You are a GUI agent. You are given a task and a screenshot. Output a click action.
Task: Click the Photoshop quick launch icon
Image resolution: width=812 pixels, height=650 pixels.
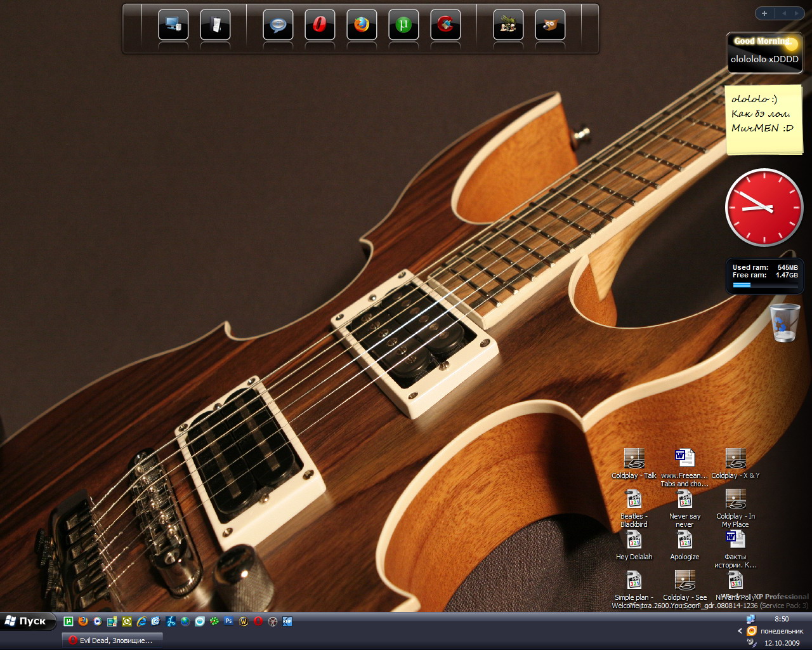pyautogui.click(x=228, y=621)
